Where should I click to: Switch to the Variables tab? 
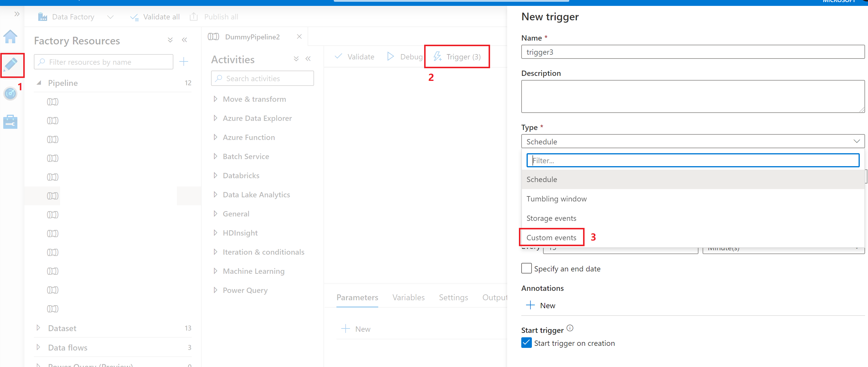409,297
